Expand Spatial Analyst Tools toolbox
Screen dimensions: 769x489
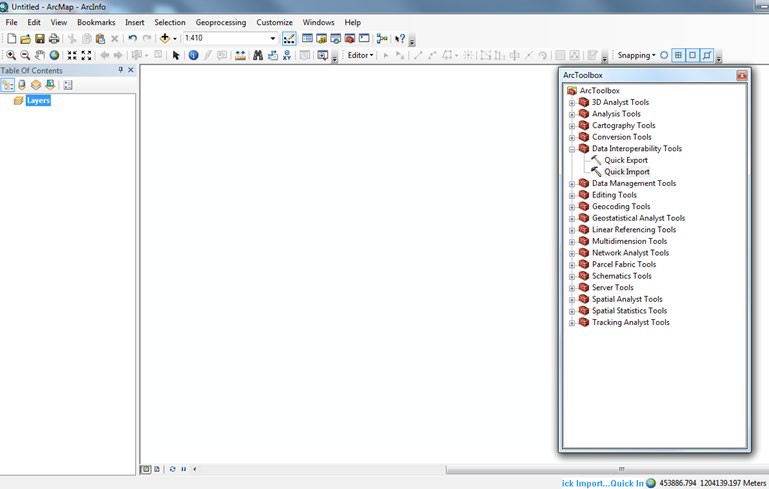tap(572, 300)
